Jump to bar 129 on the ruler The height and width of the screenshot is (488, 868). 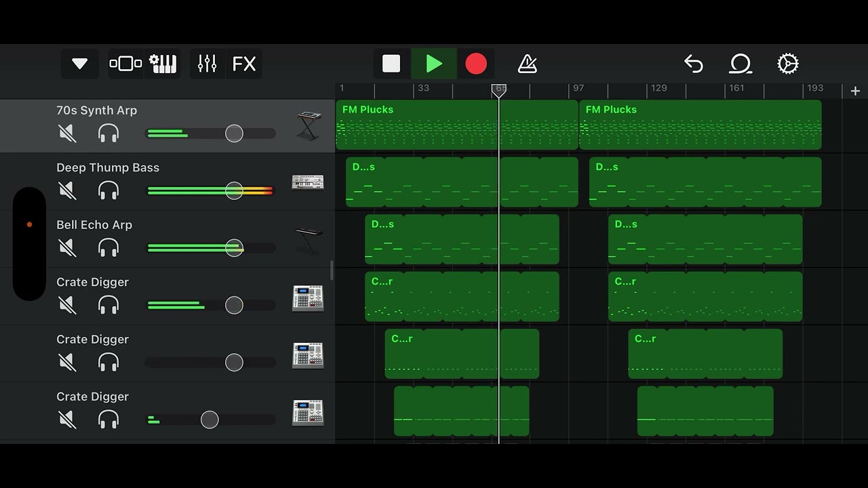(x=658, y=88)
